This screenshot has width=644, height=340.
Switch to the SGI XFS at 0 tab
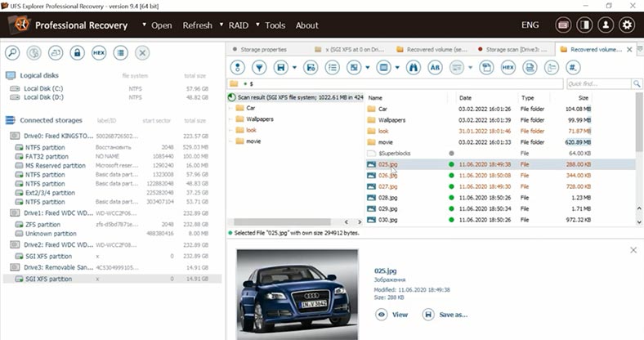[354, 49]
